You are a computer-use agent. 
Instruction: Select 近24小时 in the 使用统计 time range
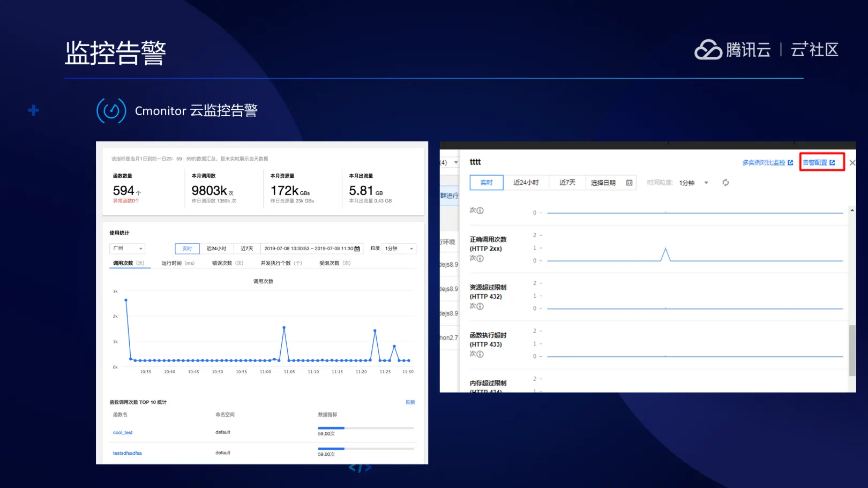coord(216,249)
